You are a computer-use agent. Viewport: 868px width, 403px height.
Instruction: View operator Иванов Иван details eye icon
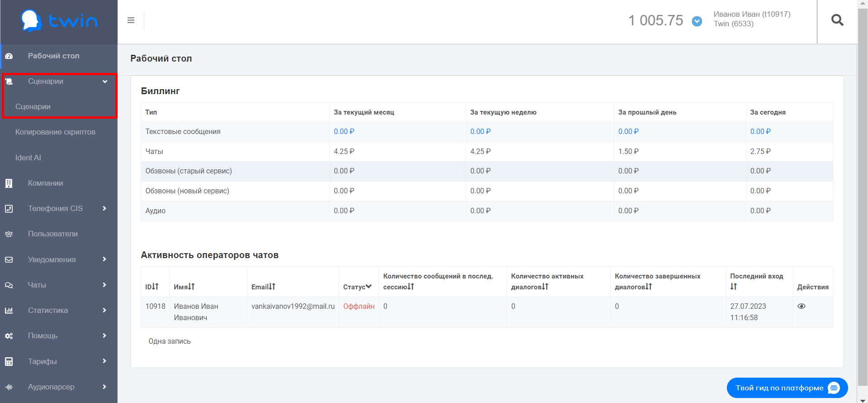[802, 307]
